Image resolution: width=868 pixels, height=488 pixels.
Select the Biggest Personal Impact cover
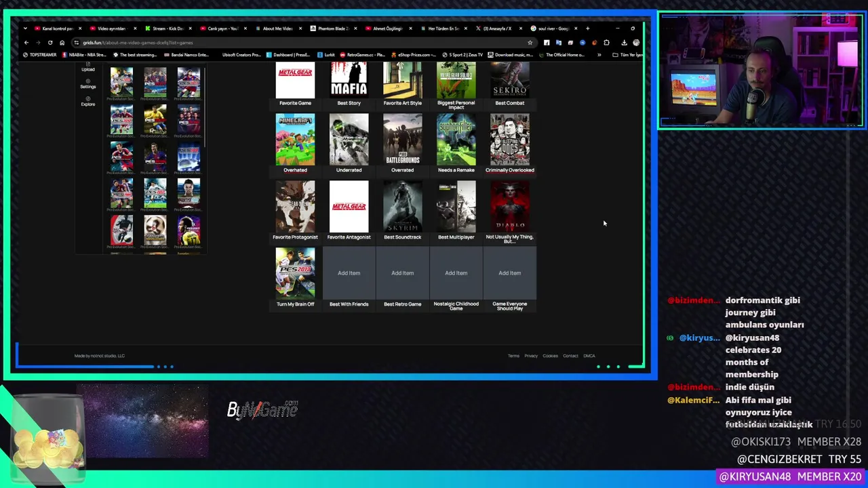[456, 80]
